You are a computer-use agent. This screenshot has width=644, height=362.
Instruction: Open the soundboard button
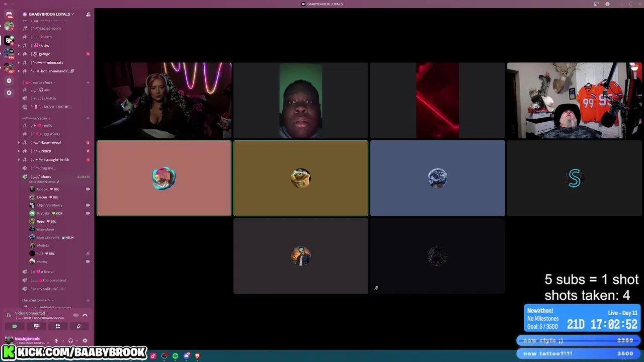[x=79, y=326]
